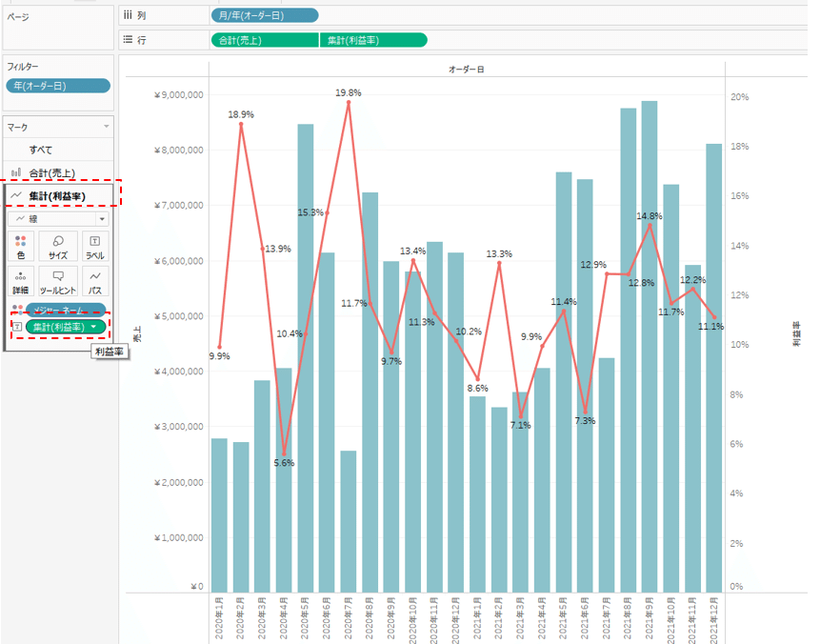Click the 月/年(オーダー日) pill on the columns shelf
The width and height of the screenshot is (820, 644).
[265, 15]
